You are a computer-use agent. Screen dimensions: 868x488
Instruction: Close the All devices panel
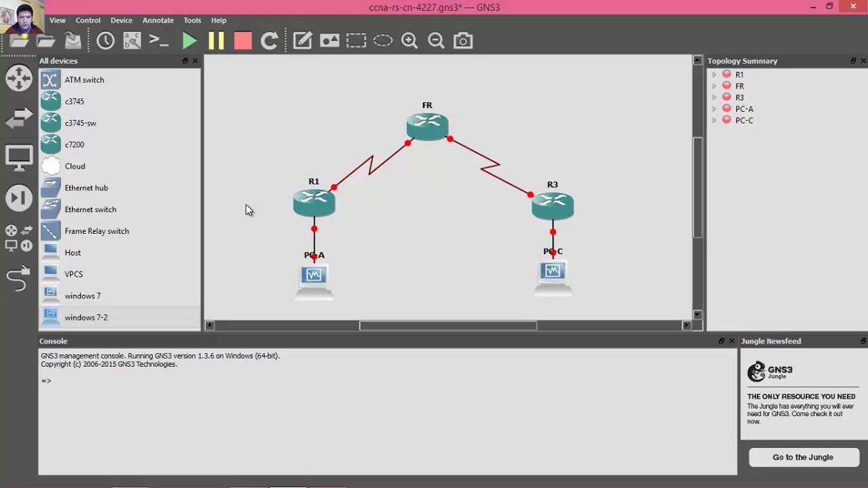pos(195,61)
